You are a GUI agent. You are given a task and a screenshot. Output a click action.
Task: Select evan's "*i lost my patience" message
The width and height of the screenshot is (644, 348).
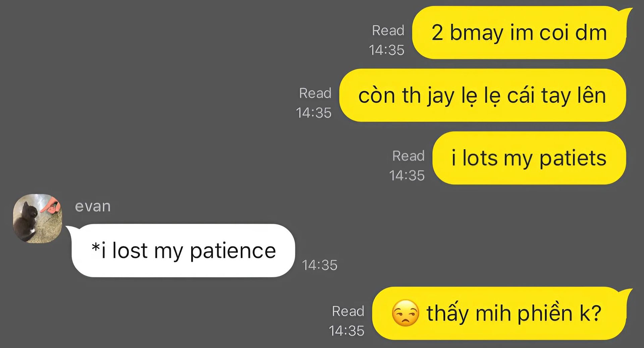[183, 250]
